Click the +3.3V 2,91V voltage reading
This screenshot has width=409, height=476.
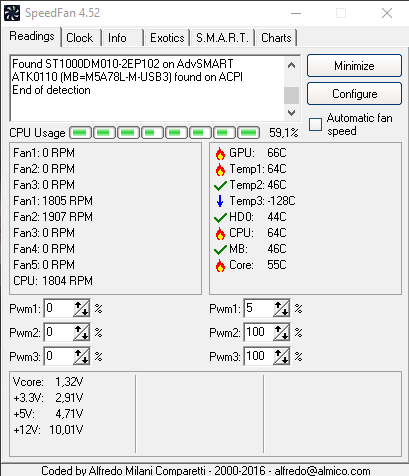pyautogui.click(x=48, y=398)
